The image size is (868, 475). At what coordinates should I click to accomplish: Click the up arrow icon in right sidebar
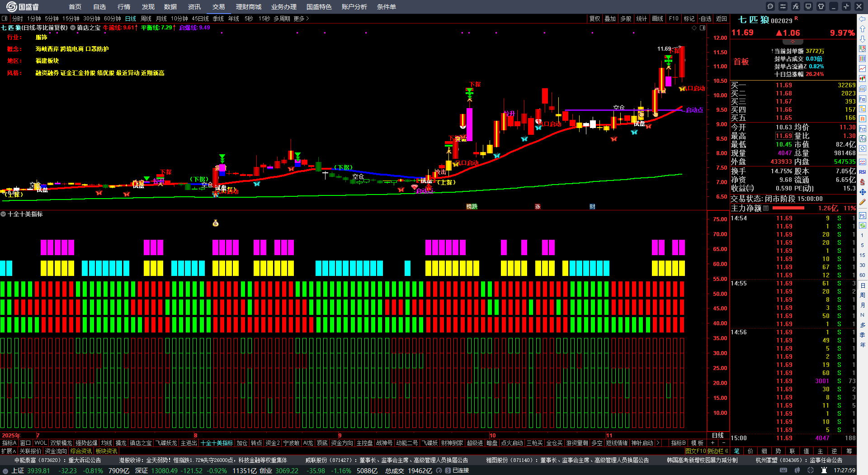[863, 29]
